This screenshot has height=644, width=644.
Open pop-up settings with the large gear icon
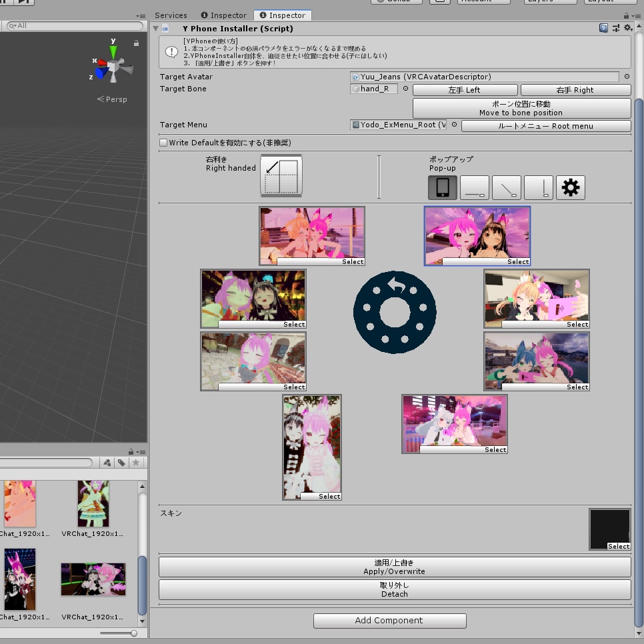coord(571,188)
